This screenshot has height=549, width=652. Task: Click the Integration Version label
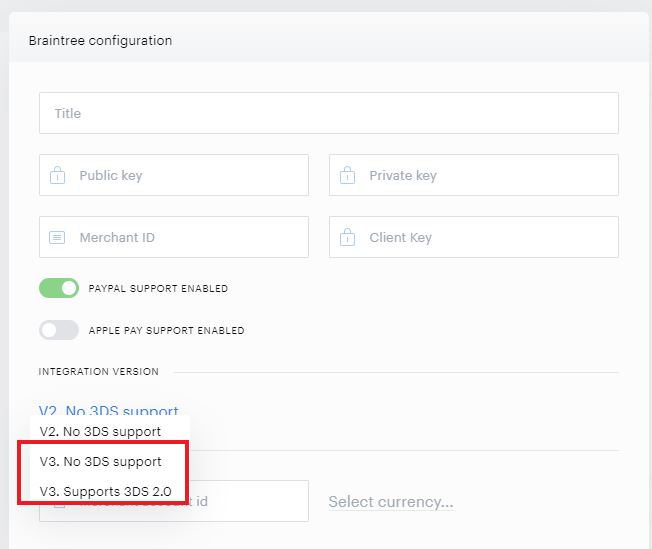99,371
